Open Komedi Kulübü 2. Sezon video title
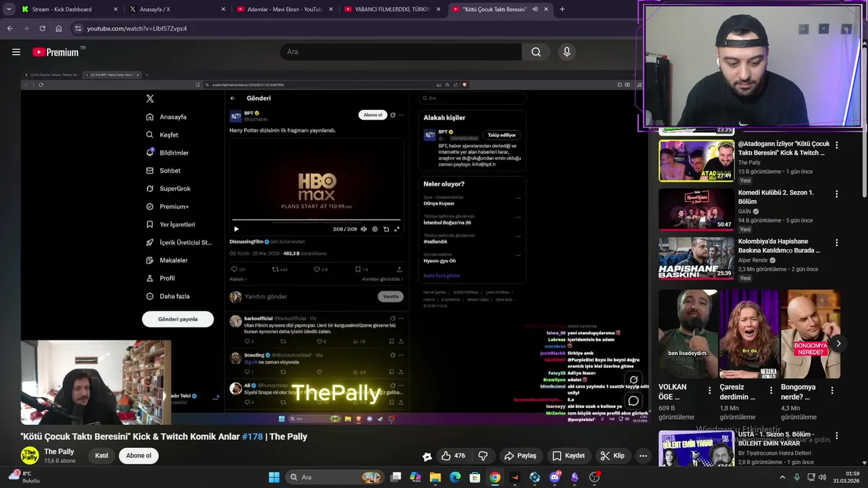The image size is (868, 488). pyautogui.click(x=776, y=197)
